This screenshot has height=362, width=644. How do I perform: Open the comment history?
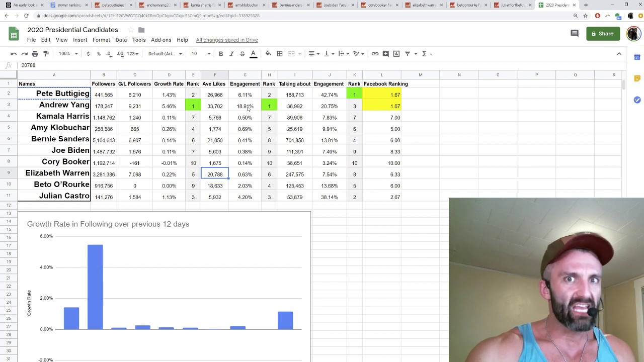point(575,34)
